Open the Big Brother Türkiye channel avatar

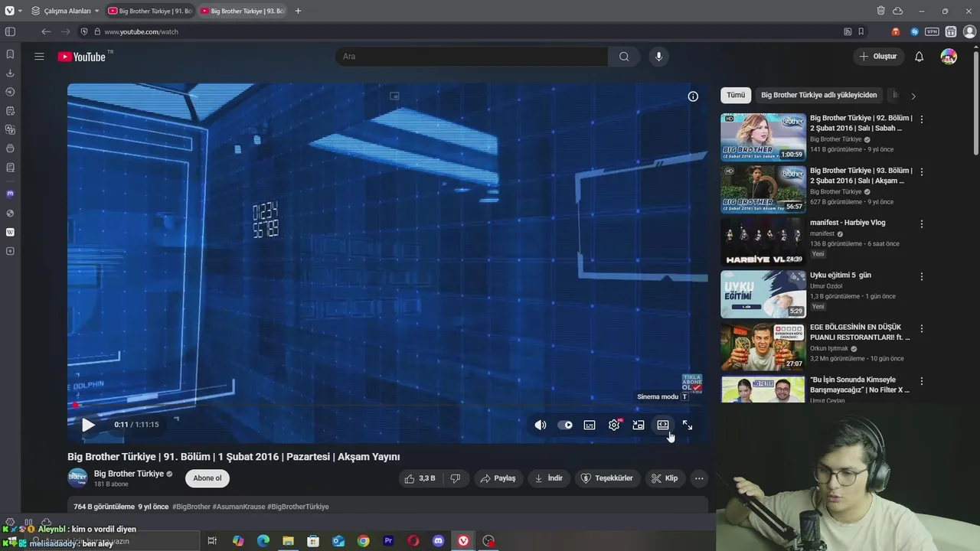click(78, 478)
